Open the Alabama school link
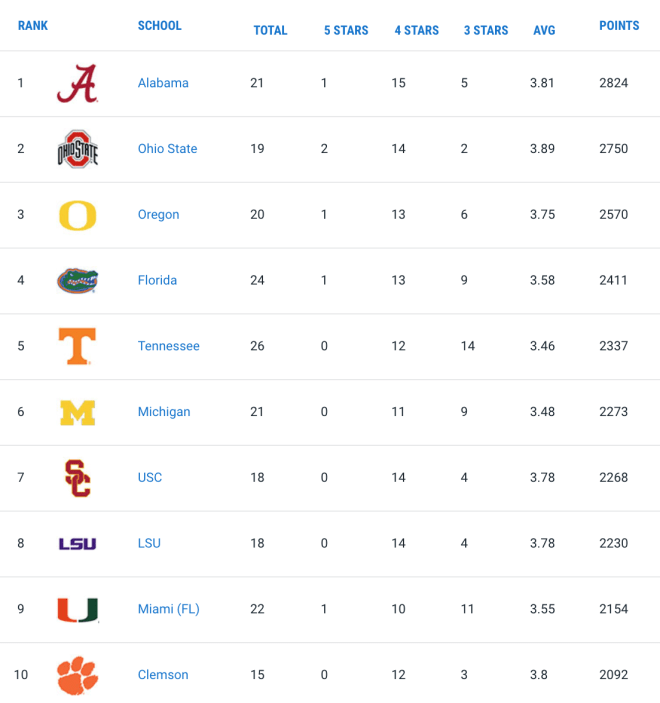The height and width of the screenshot is (703, 660). pos(163,83)
